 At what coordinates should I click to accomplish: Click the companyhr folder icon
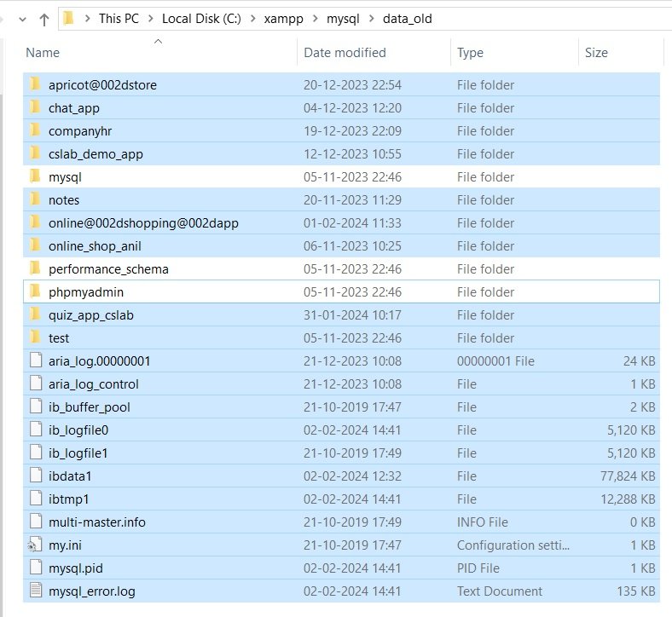[x=35, y=130]
